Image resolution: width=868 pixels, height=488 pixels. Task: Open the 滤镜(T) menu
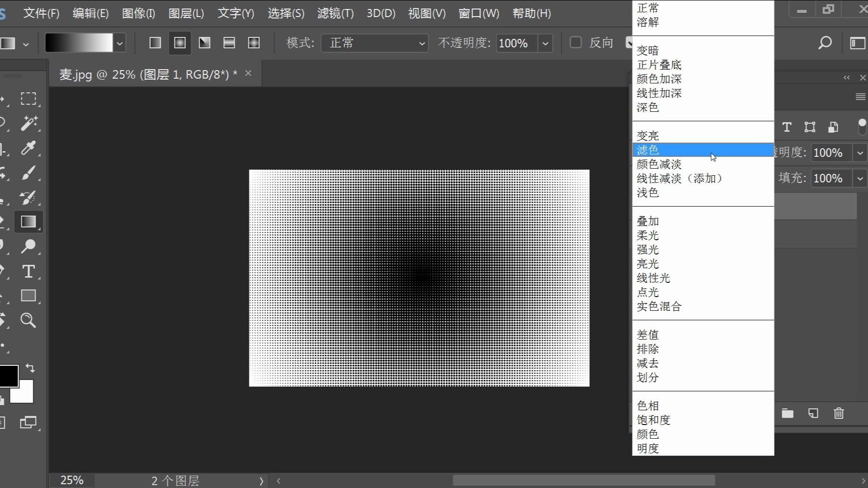[335, 13]
